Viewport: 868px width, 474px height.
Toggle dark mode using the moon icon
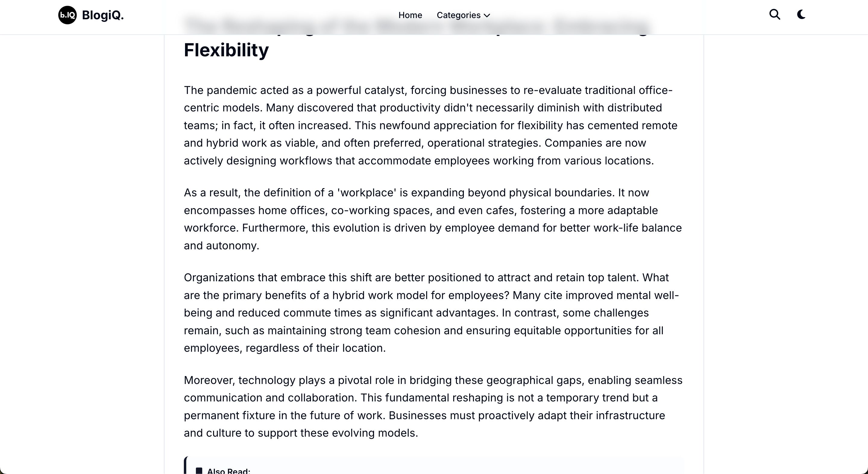(x=801, y=15)
